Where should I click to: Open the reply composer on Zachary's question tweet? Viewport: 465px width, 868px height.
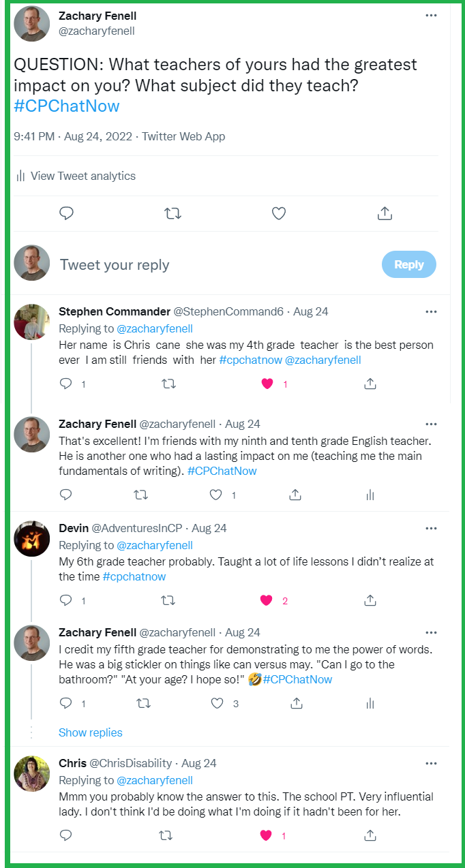click(x=65, y=213)
